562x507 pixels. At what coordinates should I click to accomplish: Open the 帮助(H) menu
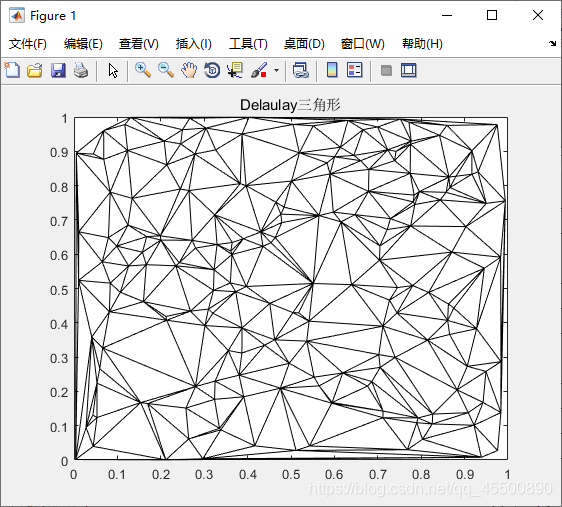coord(422,44)
